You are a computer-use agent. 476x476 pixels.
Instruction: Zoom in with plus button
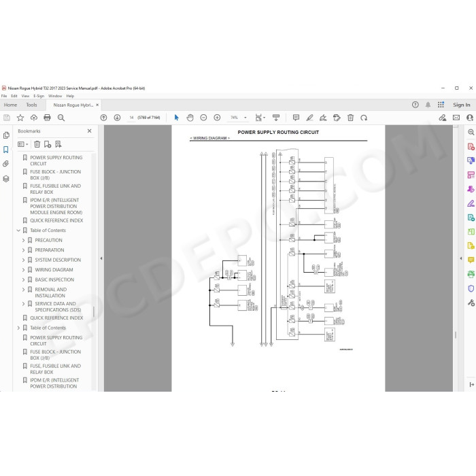click(217, 118)
